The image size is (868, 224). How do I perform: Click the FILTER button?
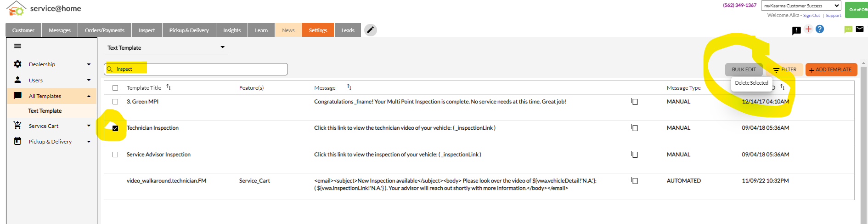pos(784,69)
